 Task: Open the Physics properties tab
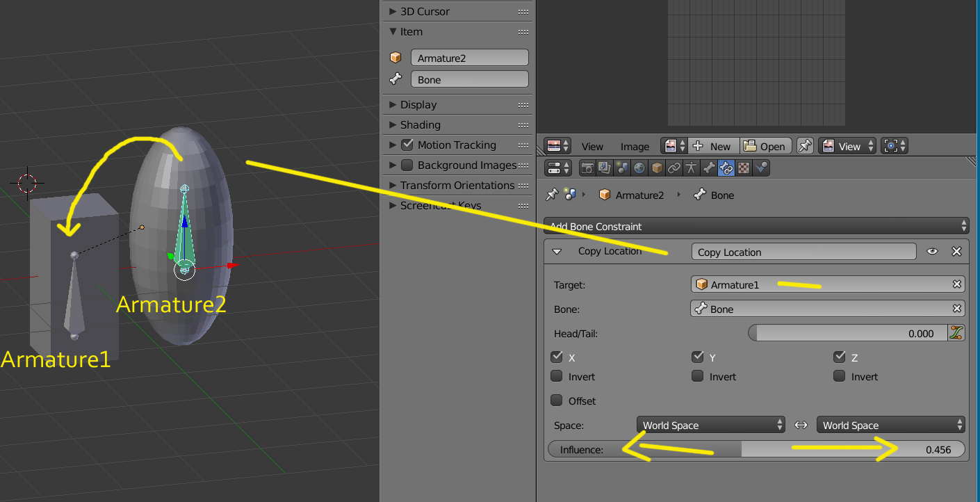tap(761, 168)
